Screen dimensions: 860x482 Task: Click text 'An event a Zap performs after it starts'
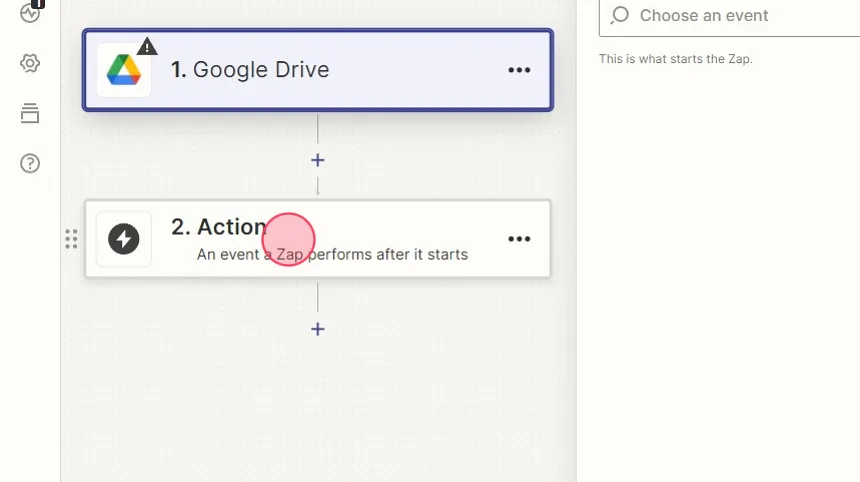pos(332,254)
